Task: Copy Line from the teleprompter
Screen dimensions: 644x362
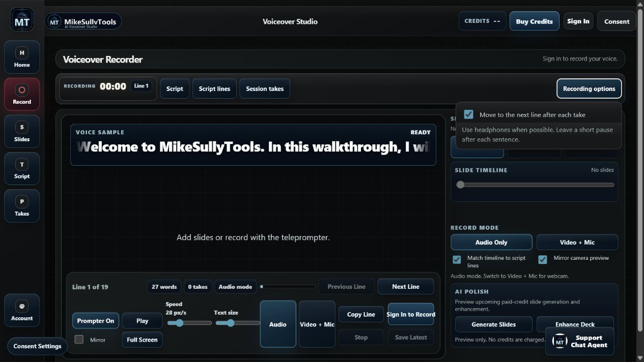Action: pyautogui.click(x=361, y=314)
